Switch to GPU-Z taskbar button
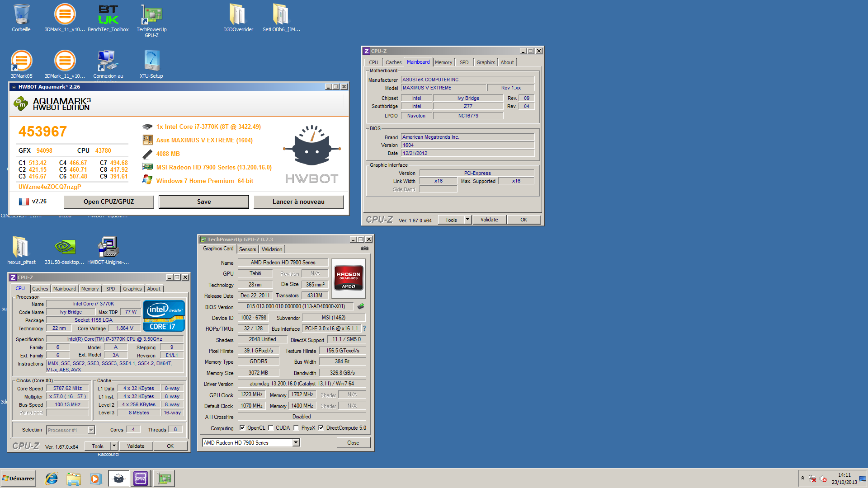868x488 pixels. [x=164, y=479]
